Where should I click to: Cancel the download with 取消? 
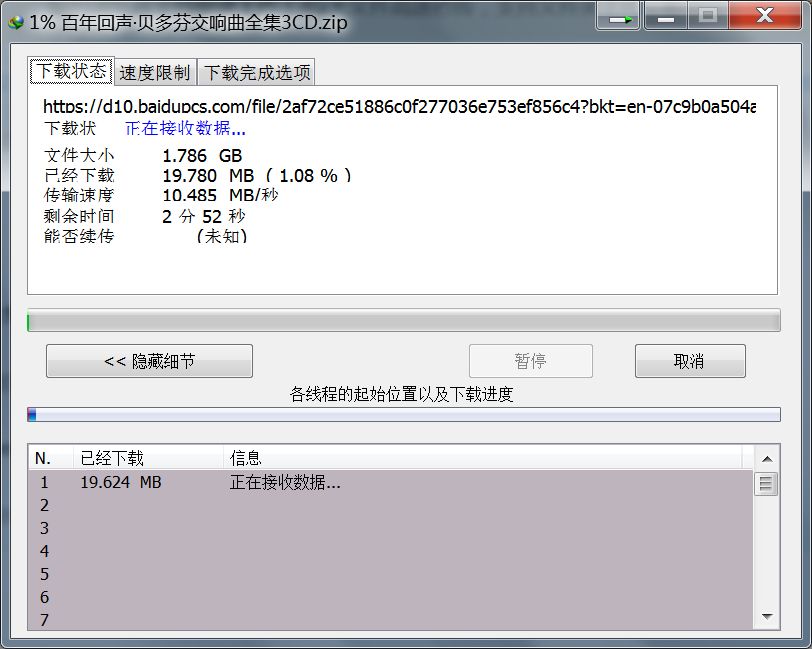689,361
